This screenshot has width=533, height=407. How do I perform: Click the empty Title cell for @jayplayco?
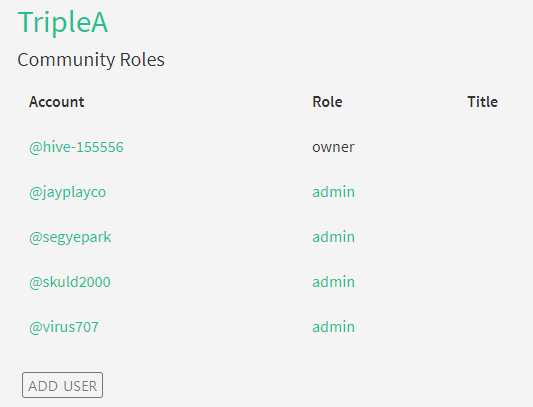(494, 192)
